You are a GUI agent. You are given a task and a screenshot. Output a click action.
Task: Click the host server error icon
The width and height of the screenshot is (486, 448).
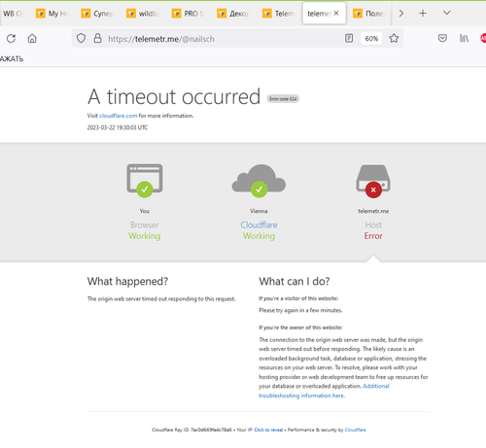pyautogui.click(x=373, y=181)
